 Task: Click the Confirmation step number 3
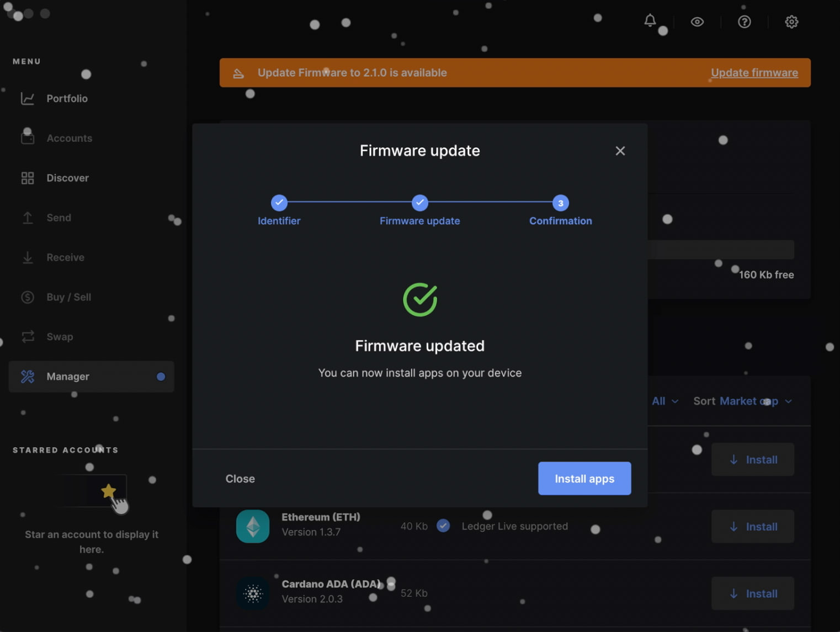pos(561,203)
